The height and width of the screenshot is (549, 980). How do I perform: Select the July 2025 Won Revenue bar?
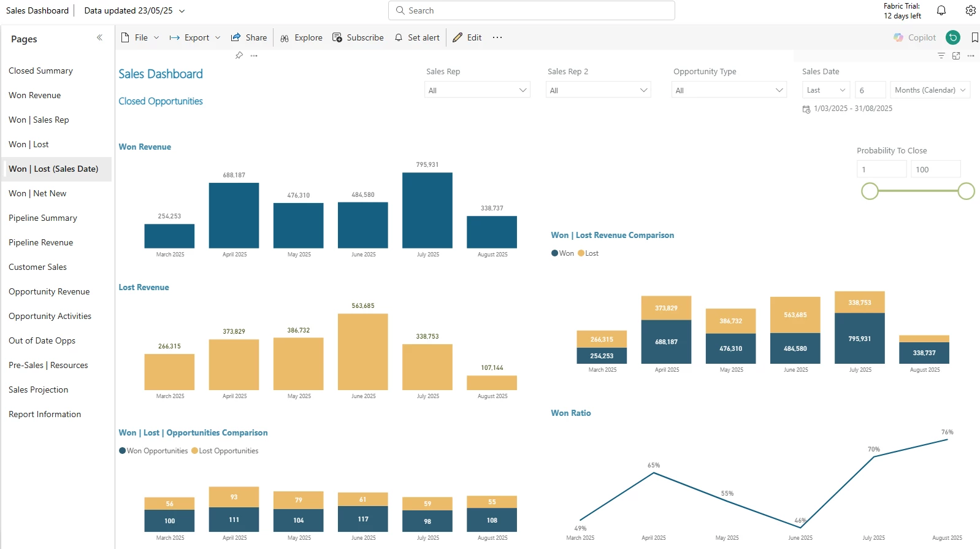point(427,210)
